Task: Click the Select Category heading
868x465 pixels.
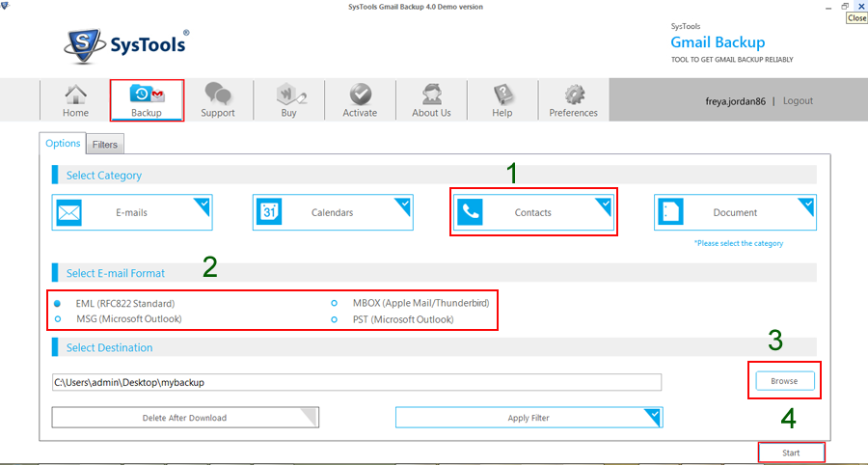Action: (x=103, y=176)
